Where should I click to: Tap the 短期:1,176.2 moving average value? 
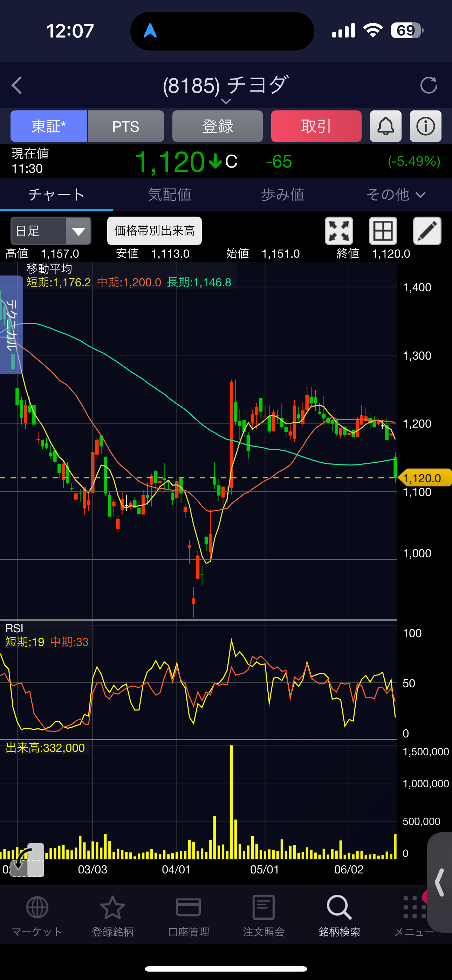coord(59,283)
